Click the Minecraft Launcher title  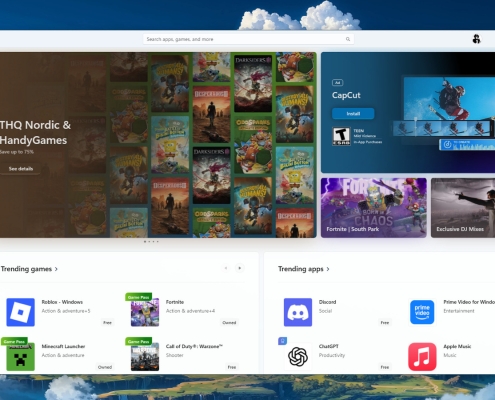63,346
